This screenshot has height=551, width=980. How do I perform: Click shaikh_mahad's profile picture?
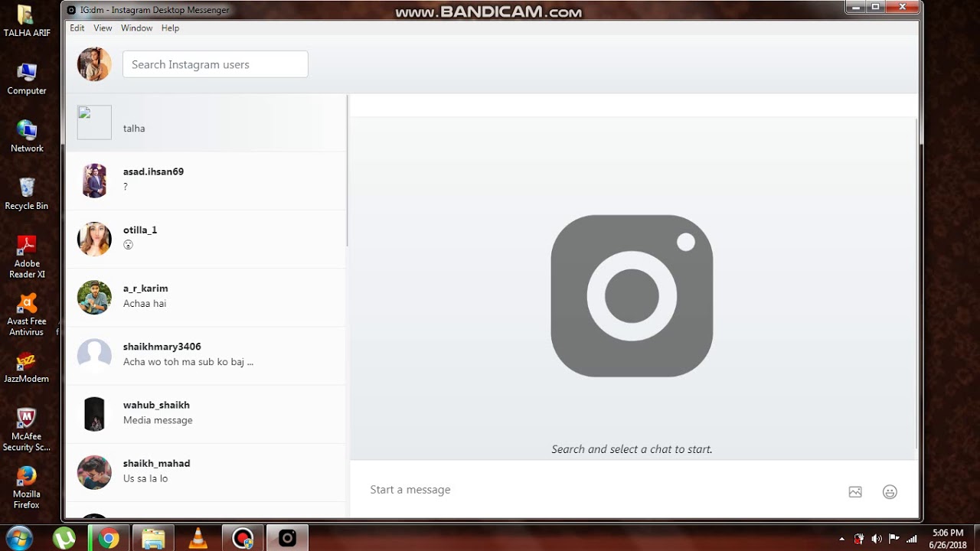click(94, 472)
